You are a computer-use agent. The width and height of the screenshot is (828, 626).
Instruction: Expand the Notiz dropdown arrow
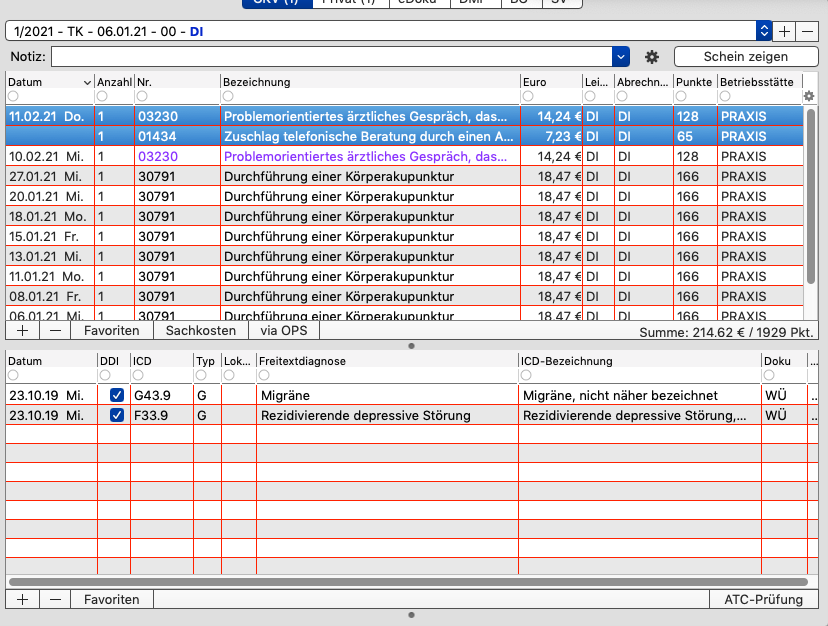tap(621, 57)
